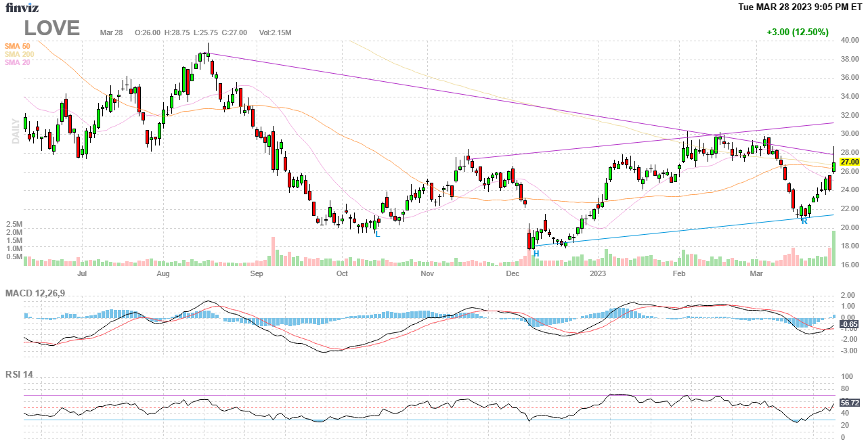Click the LOVE ticker symbol
868x448 pixels.
click(x=52, y=28)
